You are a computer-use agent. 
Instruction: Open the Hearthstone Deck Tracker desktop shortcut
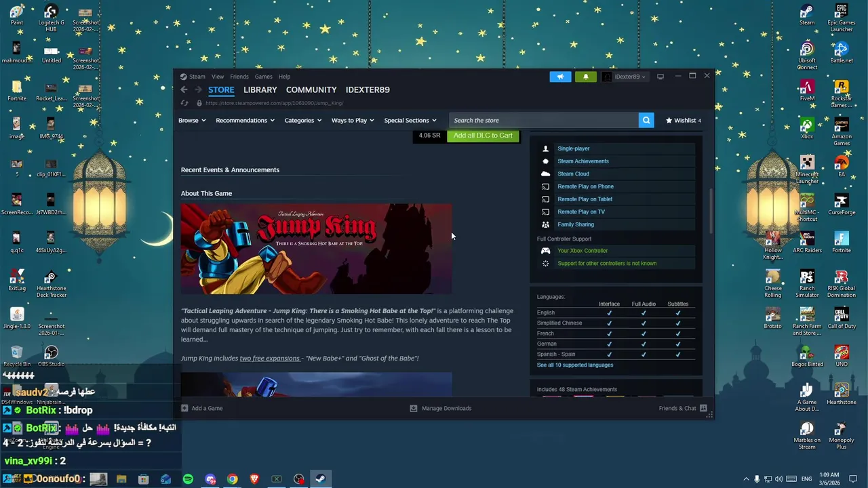(51, 284)
